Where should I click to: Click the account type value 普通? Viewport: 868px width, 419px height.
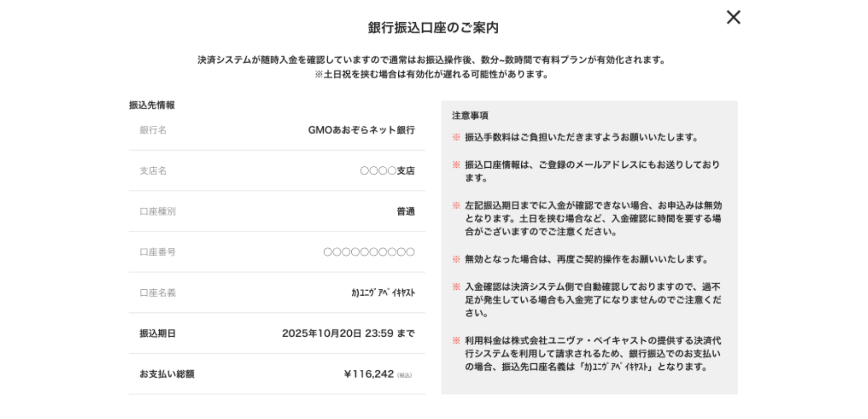(x=406, y=212)
